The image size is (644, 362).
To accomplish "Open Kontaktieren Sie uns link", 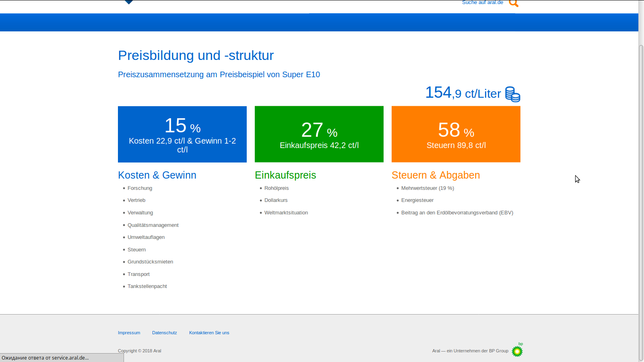I will click(209, 333).
